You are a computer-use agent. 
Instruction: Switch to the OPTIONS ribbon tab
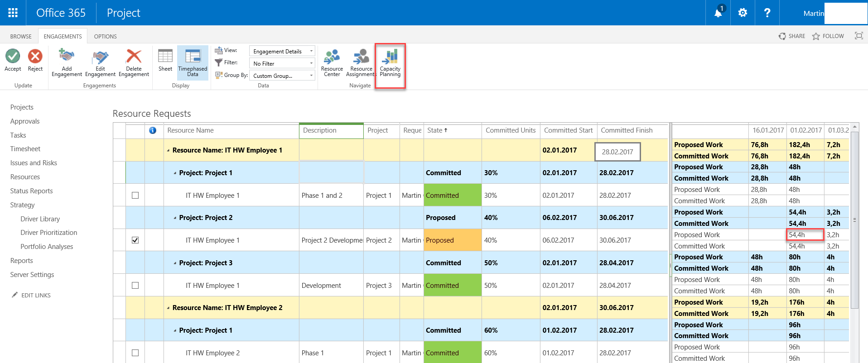pos(105,36)
